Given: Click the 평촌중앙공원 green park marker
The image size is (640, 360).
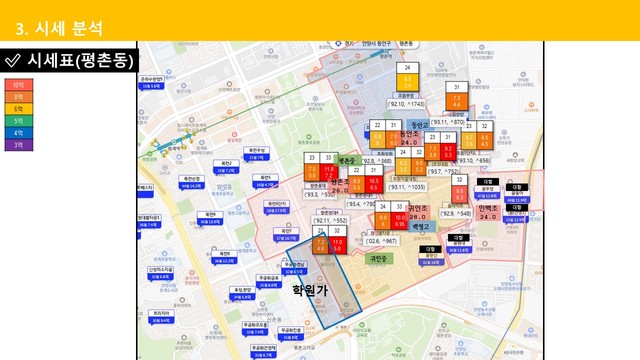Looking at the screenshot, I should click(x=309, y=137).
